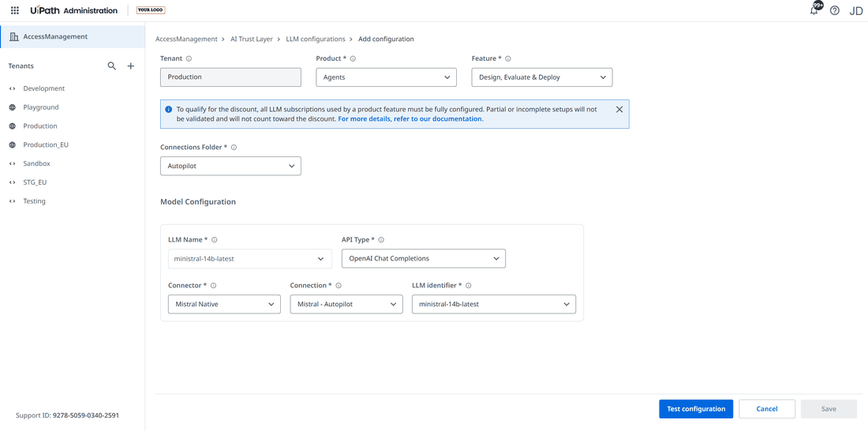This screenshot has height=431, width=868.
Task: Open the app launcher grid icon
Action: 15,10
